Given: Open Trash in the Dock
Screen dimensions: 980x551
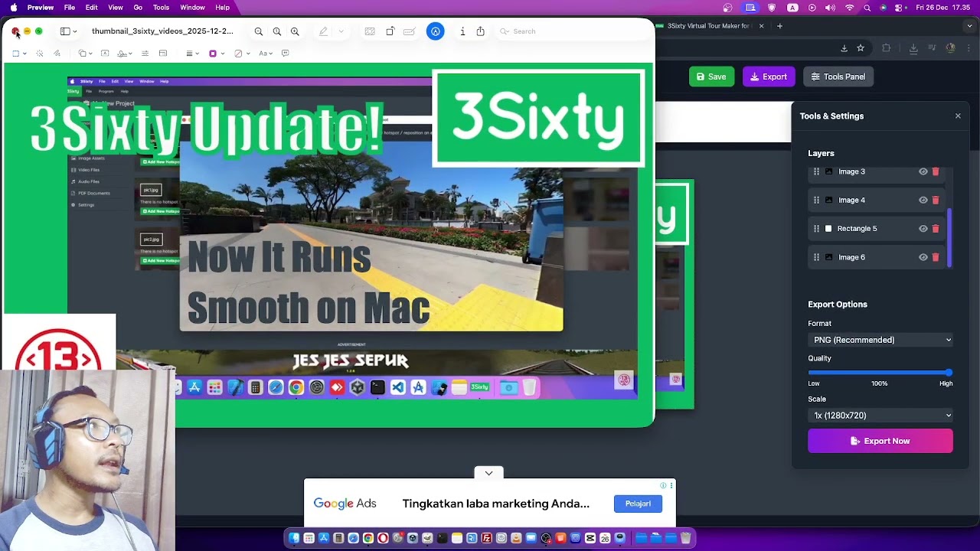Looking at the screenshot, I should tap(686, 538).
